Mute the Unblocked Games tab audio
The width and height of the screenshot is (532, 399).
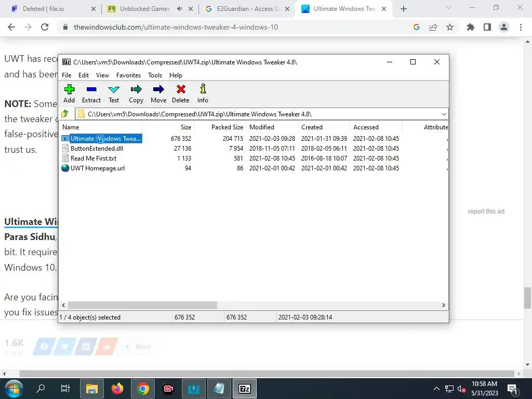pos(179,9)
